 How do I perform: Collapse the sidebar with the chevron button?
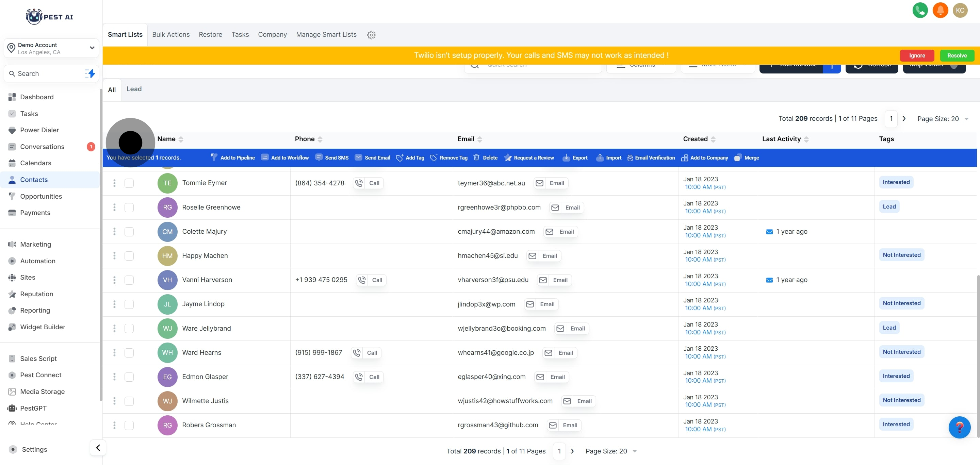tap(98, 448)
